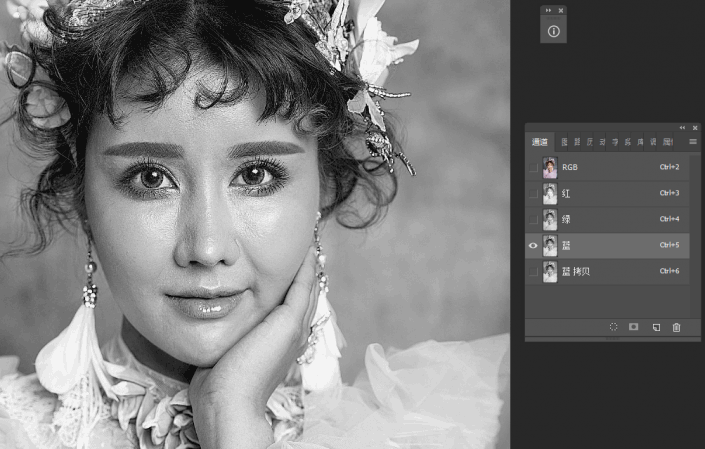The image size is (705, 449).
Task: Expand the collapsed Info icon panel
Action: (547, 10)
